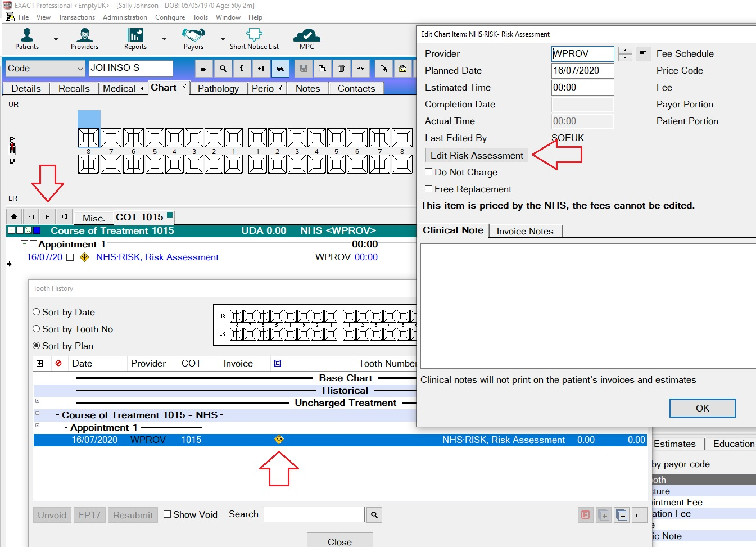
Task: Open the MPC cloud icon
Action: pyautogui.click(x=307, y=39)
